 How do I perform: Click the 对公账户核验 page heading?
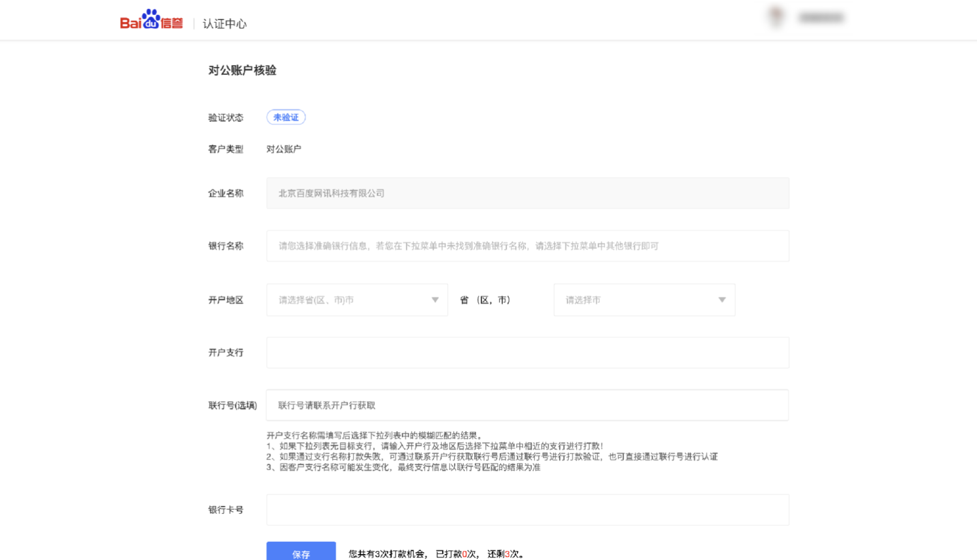tap(242, 70)
